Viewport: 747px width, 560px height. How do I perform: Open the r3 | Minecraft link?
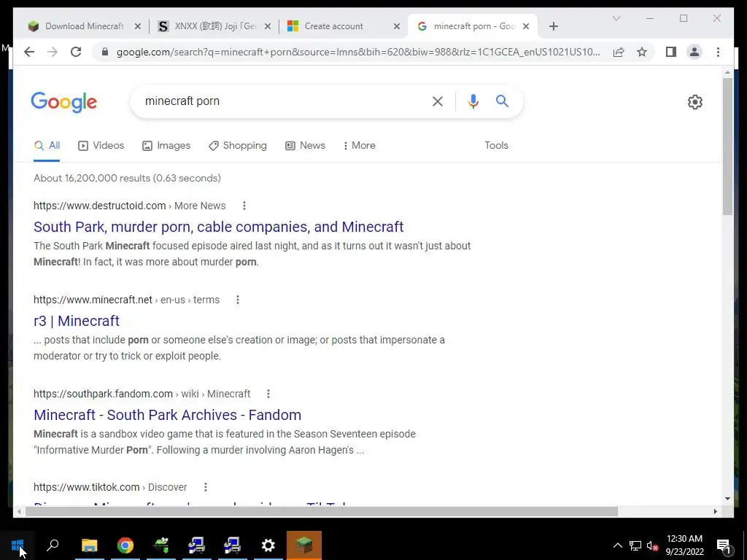[77, 321]
